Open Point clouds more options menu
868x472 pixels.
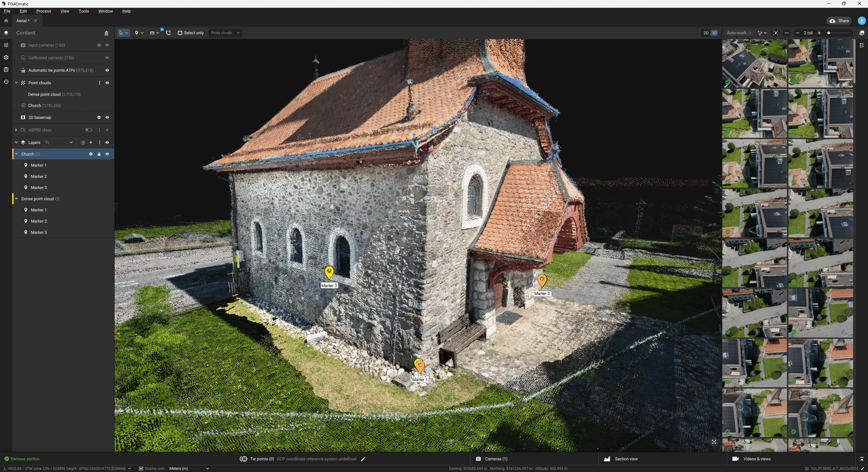[99, 83]
